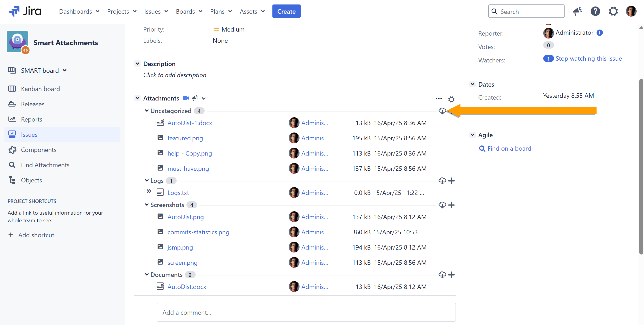The height and width of the screenshot is (325, 644).
Task: Go to Find Attachments in the sidebar
Action: coord(45,165)
